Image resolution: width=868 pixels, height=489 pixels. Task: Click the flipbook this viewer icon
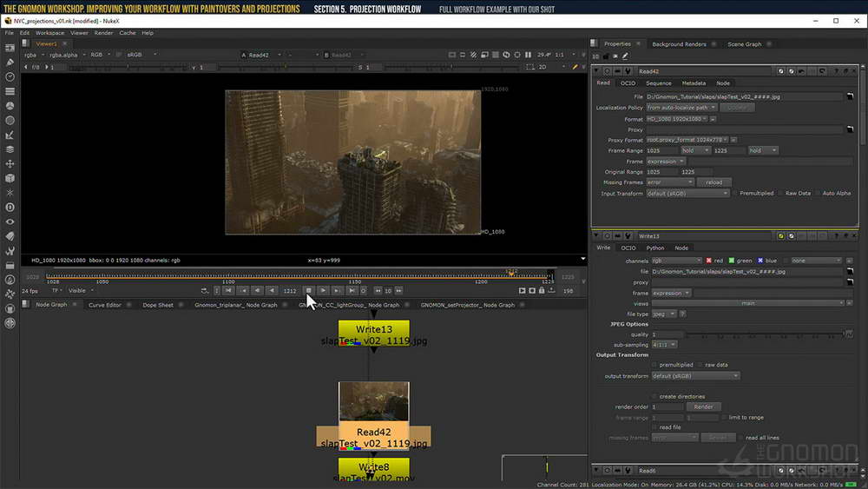click(x=522, y=290)
